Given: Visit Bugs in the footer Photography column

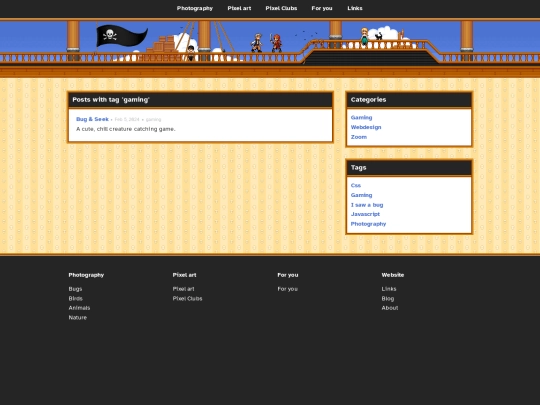Looking at the screenshot, I should [x=75, y=289].
